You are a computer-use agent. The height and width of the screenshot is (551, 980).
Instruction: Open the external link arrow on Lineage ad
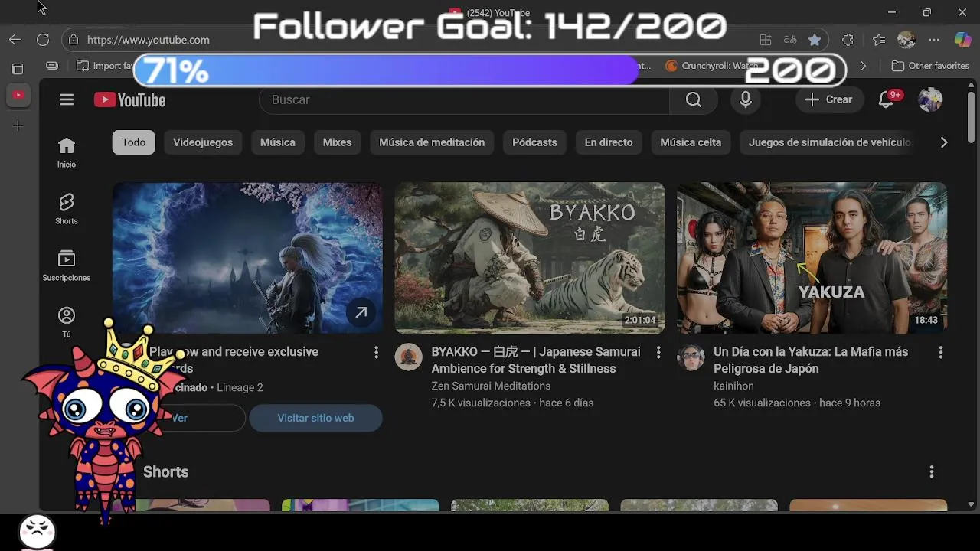pyautogui.click(x=361, y=312)
